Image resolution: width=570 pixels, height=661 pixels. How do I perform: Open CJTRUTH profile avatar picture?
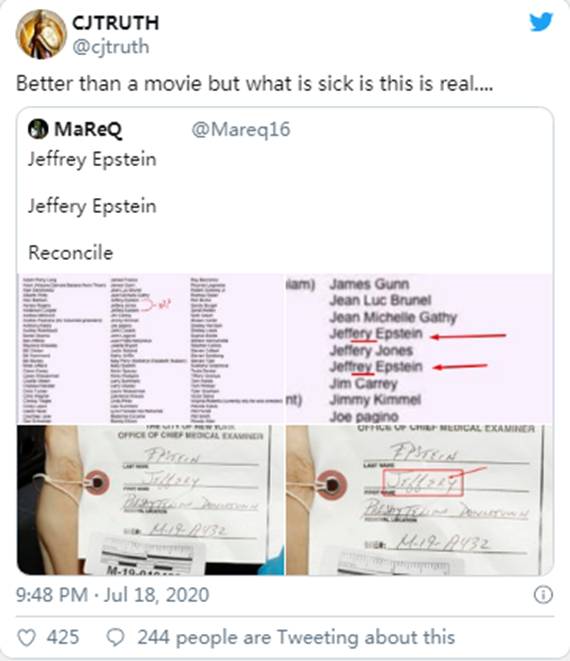point(41,34)
